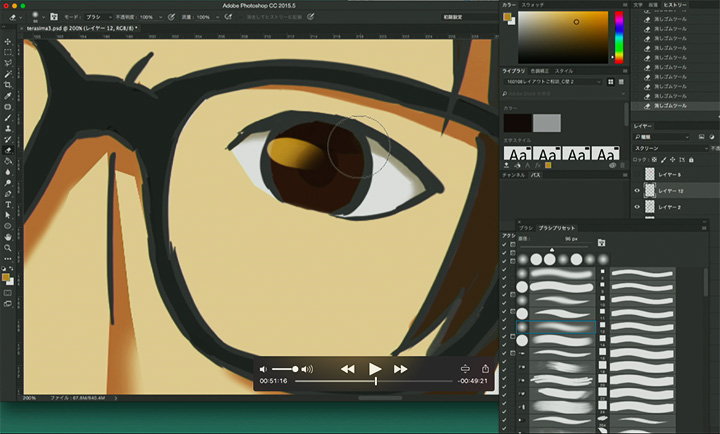The width and height of the screenshot is (720, 434).
Task: Hide レイヤー 2 using its eye icon
Action: pos(637,207)
